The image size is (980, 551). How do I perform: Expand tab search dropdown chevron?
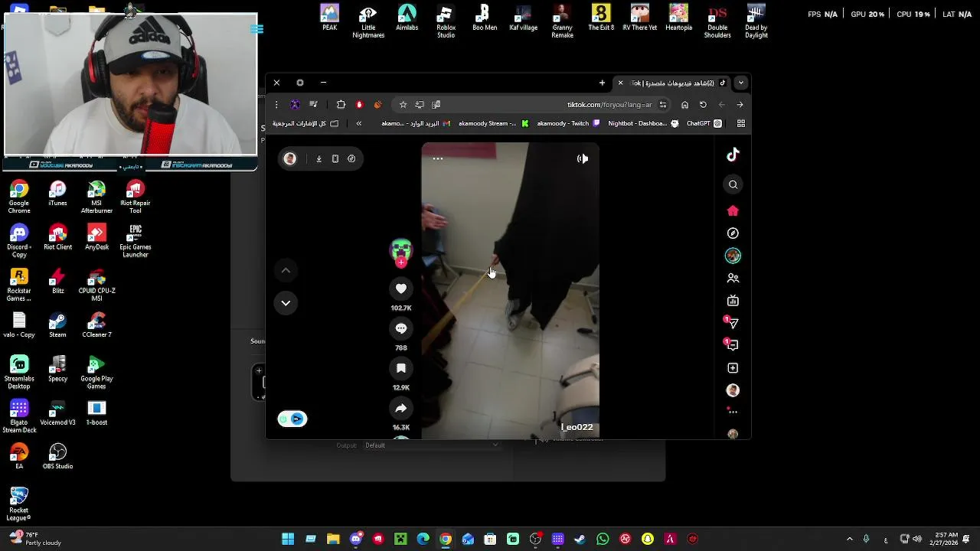(740, 83)
